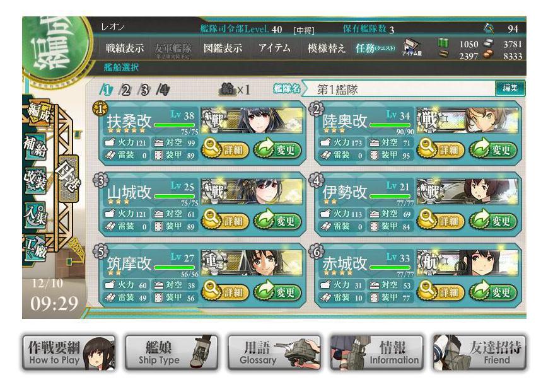Select the 補給 resupply sidebar icon
553x392 pixels.
(x=35, y=147)
